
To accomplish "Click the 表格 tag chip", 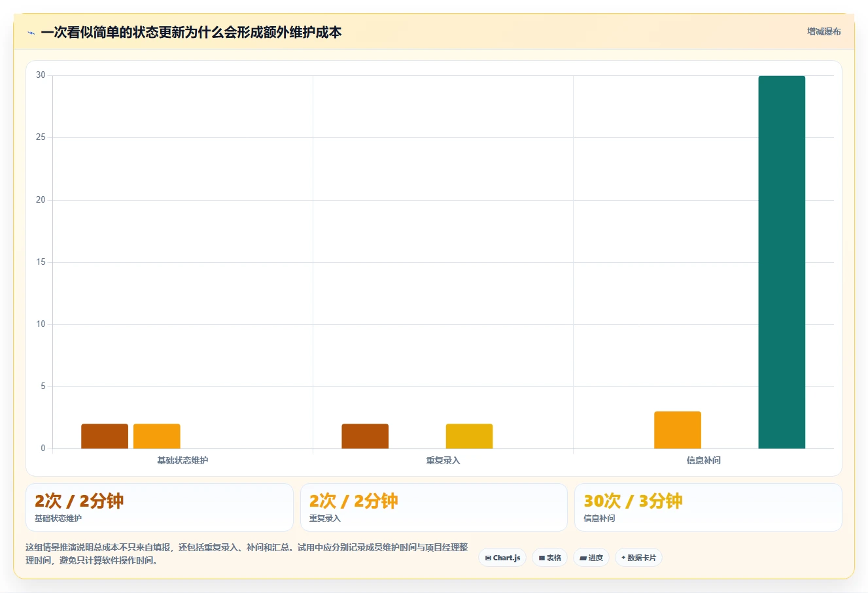I will [x=549, y=558].
